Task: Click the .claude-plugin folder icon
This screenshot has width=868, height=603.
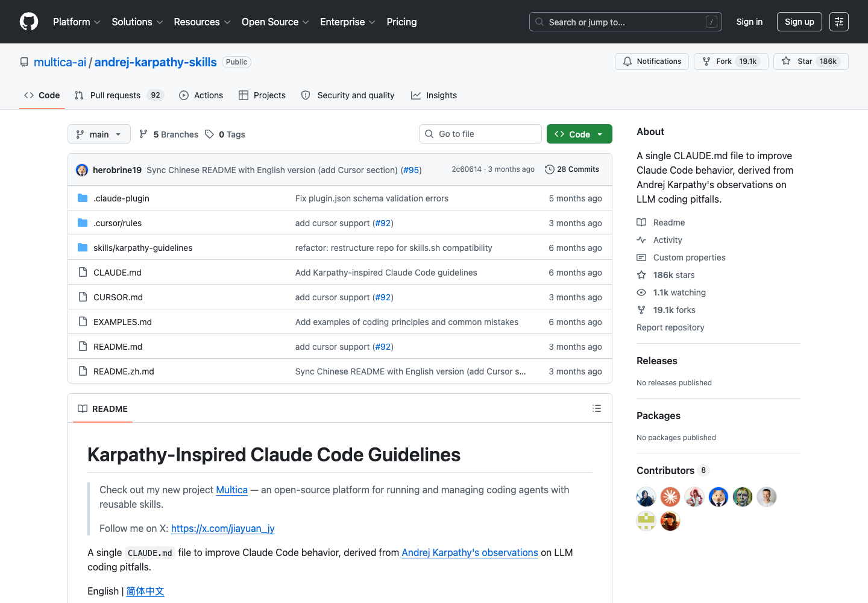Action: coord(83,198)
